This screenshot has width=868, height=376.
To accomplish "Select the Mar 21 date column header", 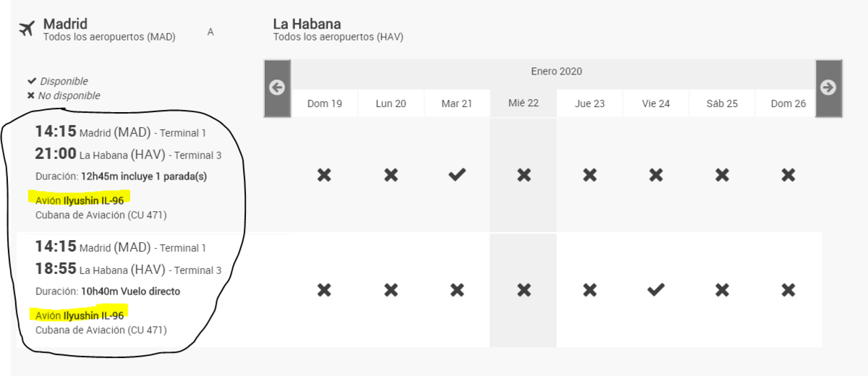I will coord(456,103).
